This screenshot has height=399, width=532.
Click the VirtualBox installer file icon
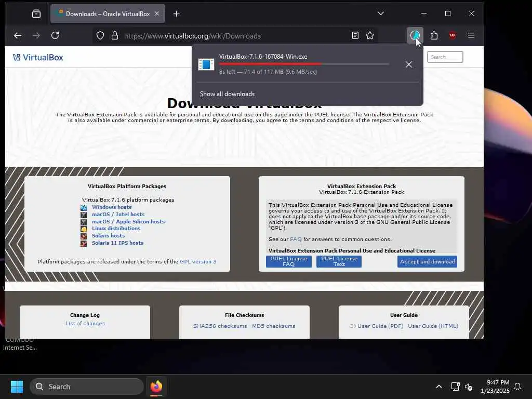[x=206, y=64]
